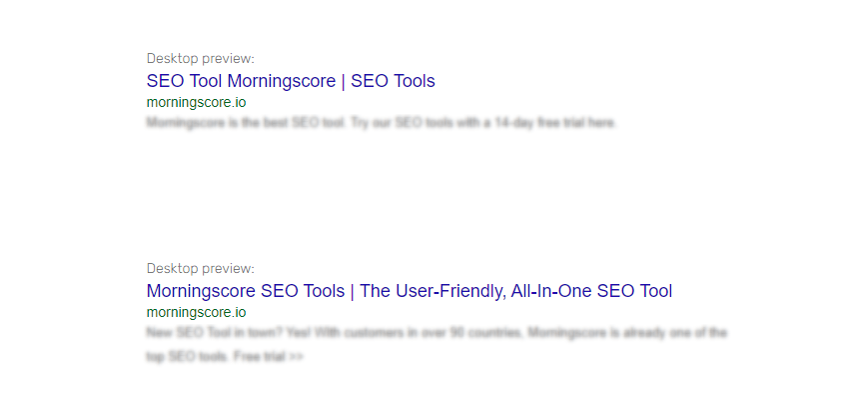Click the blurred description under the first preview
This screenshot has width=868, height=420.
382,123
